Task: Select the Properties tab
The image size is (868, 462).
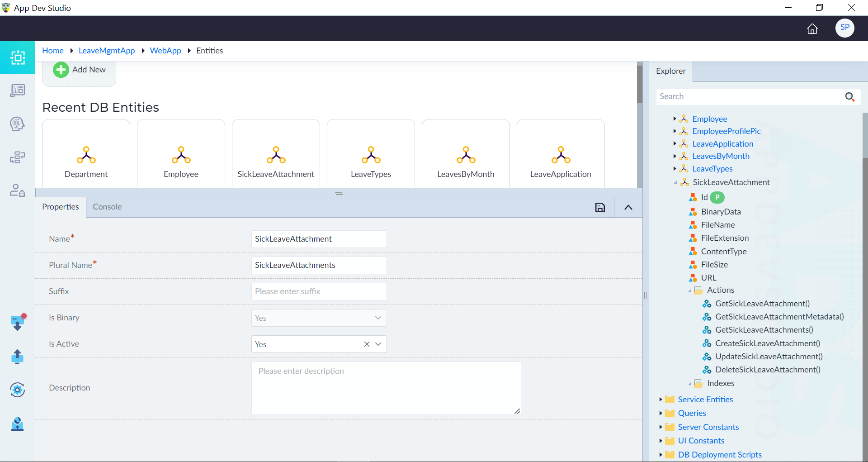Action: 61,207
